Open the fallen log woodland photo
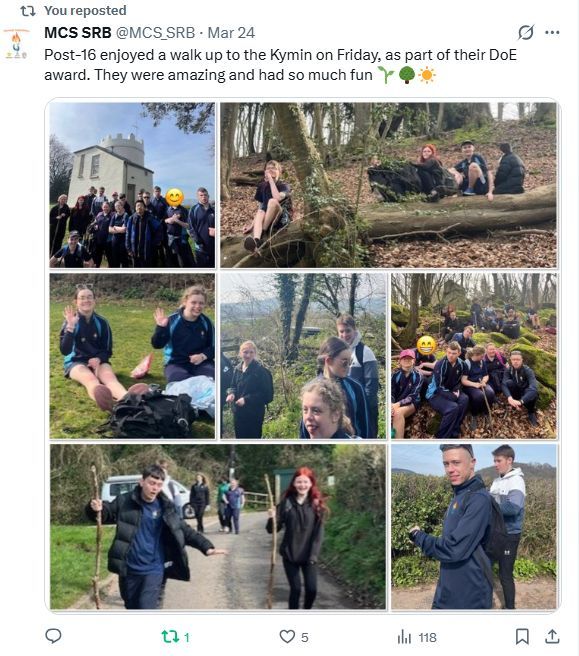 click(x=389, y=185)
